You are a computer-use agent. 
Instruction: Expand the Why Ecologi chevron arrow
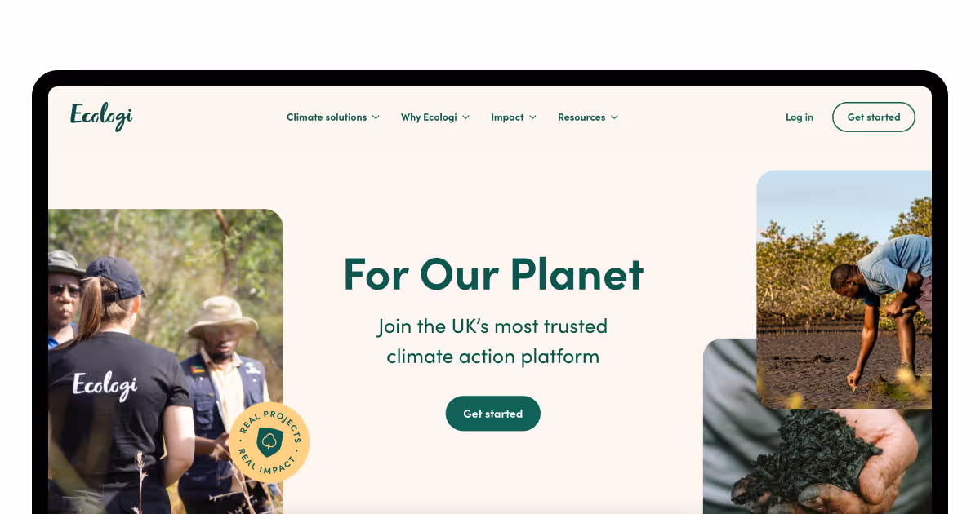(465, 117)
